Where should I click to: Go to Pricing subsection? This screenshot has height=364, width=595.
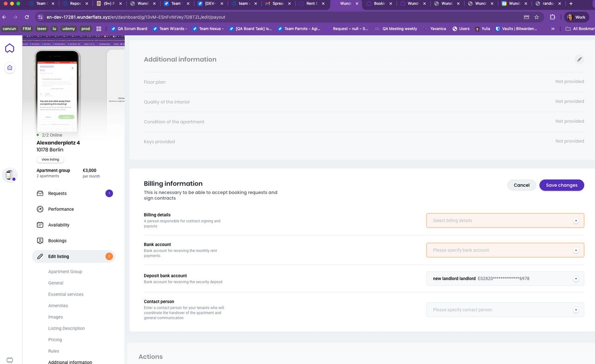click(x=55, y=340)
